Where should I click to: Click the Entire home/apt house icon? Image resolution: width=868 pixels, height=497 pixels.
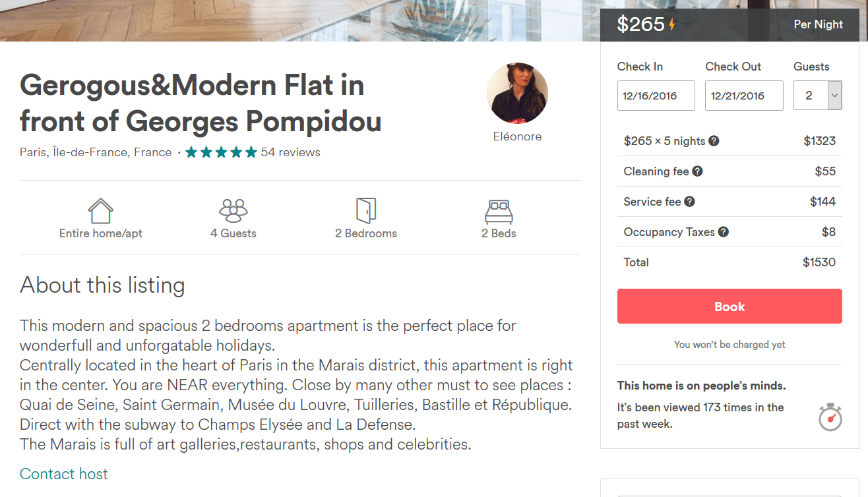click(x=100, y=211)
